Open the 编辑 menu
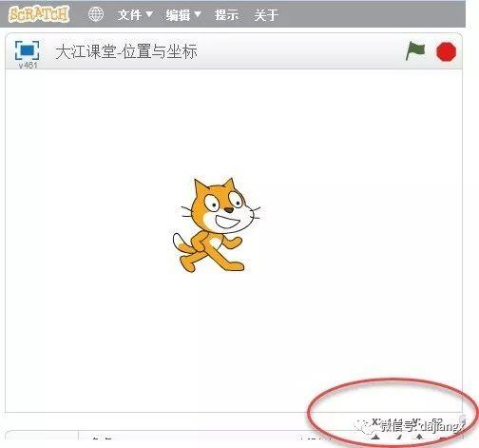The image size is (479, 448). (183, 14)
